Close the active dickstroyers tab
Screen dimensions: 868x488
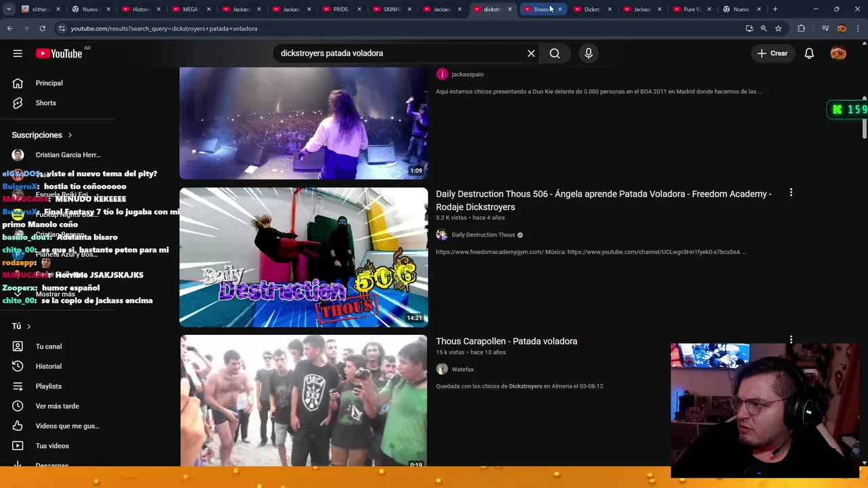(x=509, y=9)
